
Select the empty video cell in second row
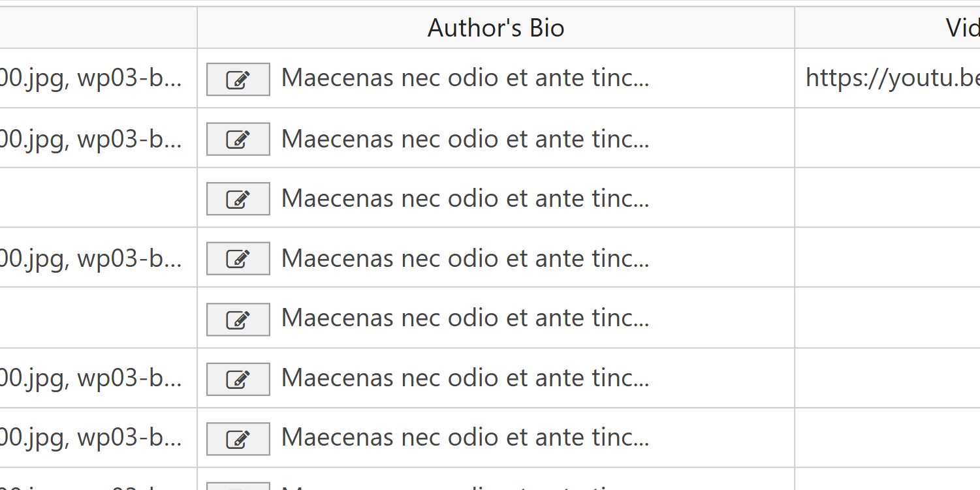pos(888,138)
